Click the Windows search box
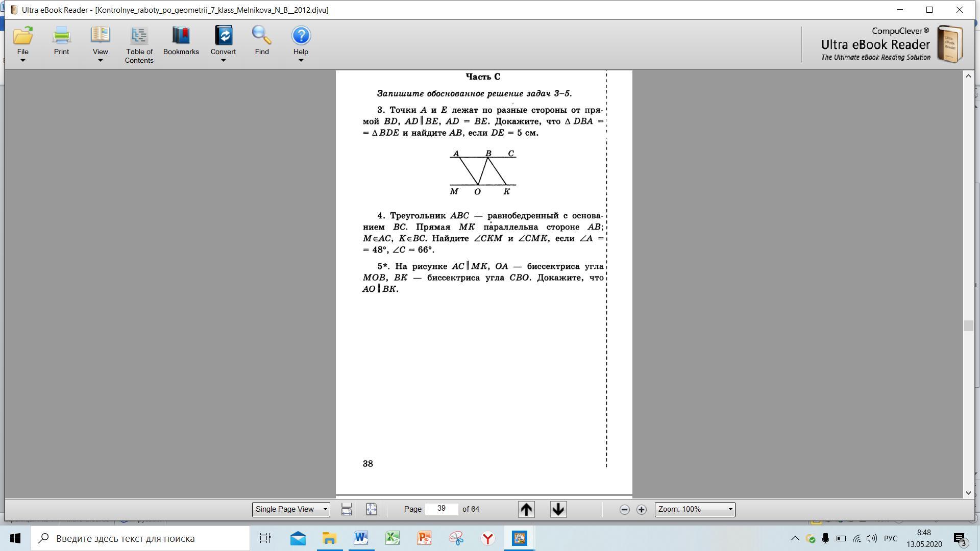Viewport: 980px width, 551px height. point(140,538)
